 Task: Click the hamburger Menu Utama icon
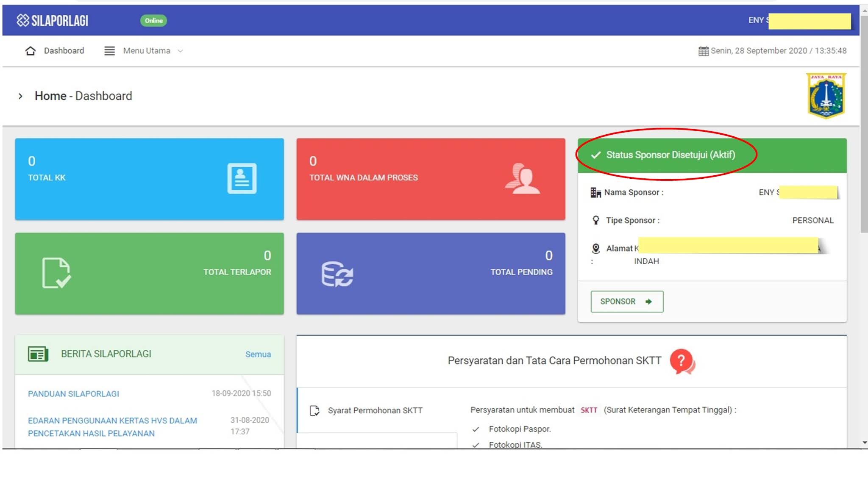(109, 51)
